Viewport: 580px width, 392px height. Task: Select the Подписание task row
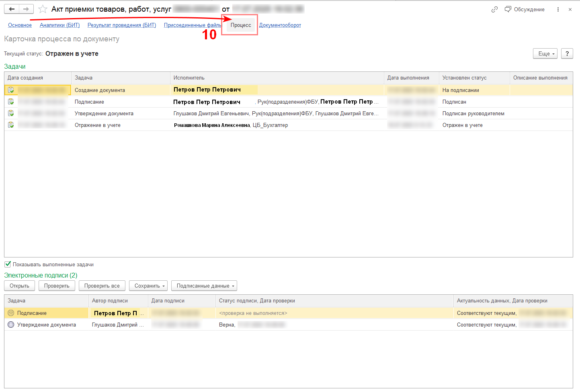coord(89,102)
